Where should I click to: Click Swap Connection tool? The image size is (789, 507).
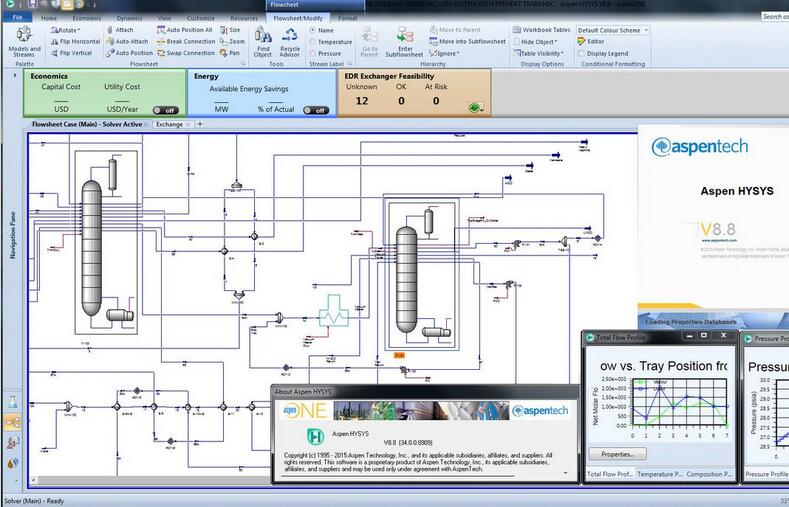[186, 53]
